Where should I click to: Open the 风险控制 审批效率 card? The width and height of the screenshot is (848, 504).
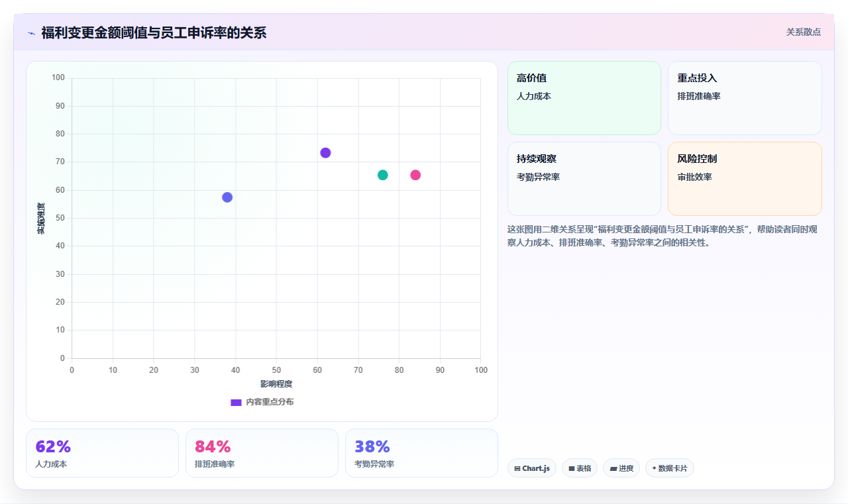pyautogui.click(x=745, y=179)
